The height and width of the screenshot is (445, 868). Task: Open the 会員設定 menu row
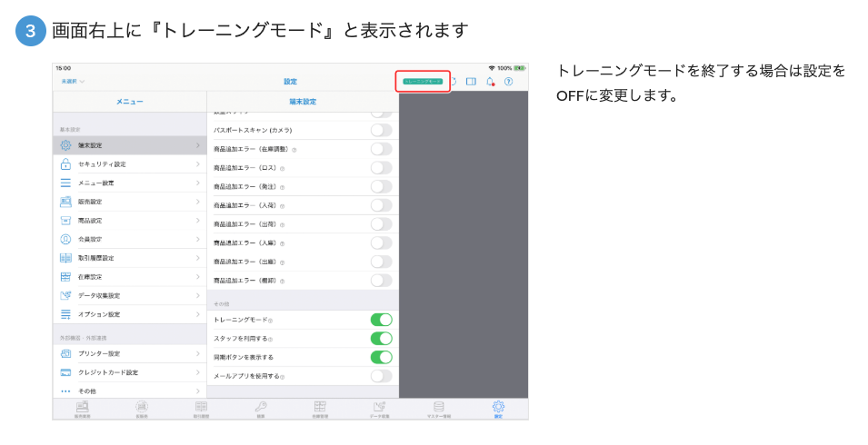pyautogui.click(x=129, y=239)
